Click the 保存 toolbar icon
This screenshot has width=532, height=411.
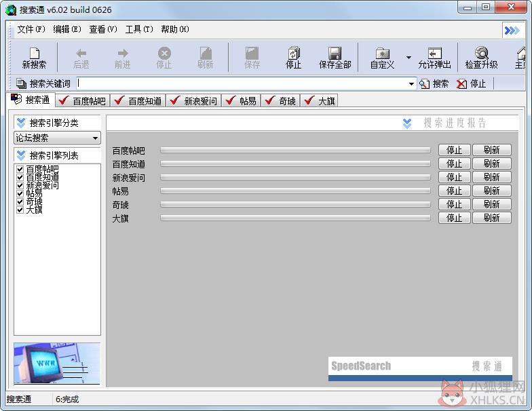pyautogui.click(x=252, y=53)
